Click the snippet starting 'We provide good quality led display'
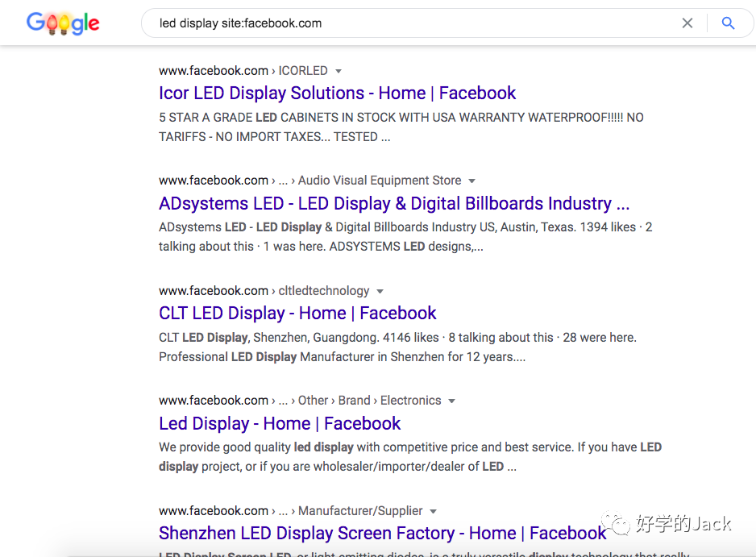The image size is (756, 557). click(410, 457)
